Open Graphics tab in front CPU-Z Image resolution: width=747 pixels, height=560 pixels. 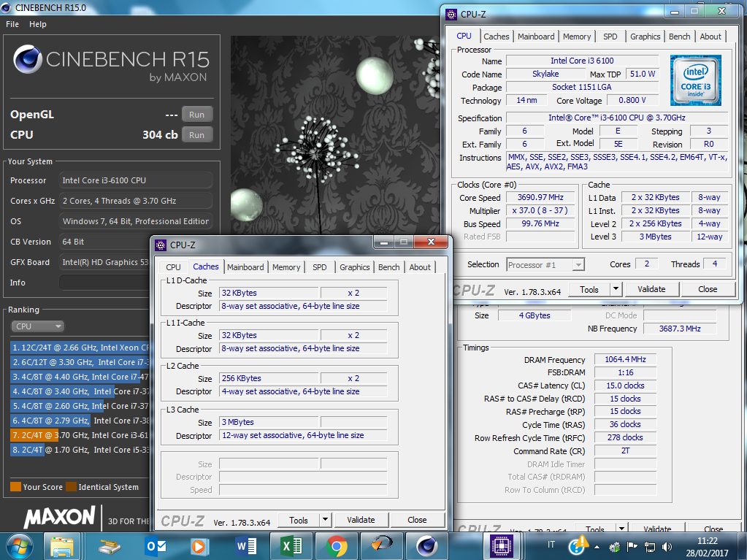click(x=354, y=267)
